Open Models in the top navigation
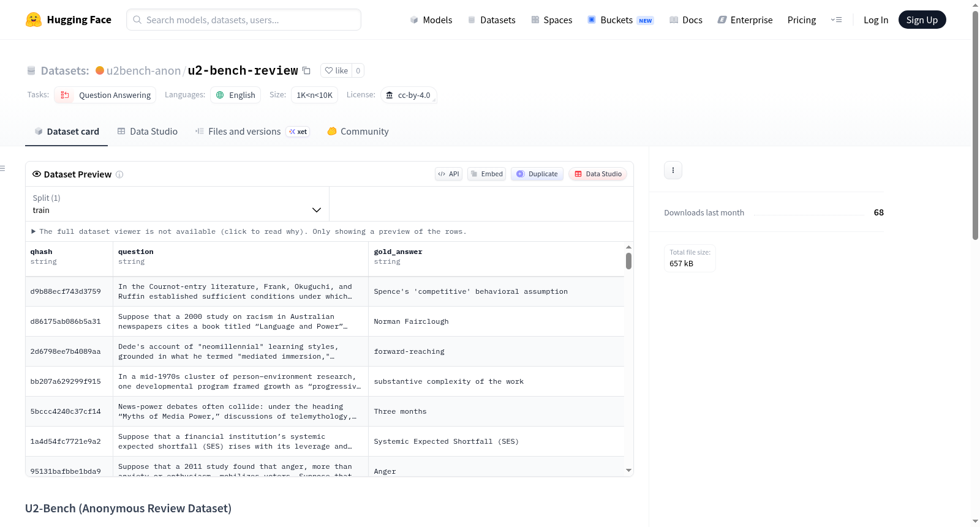 [431, 20]
